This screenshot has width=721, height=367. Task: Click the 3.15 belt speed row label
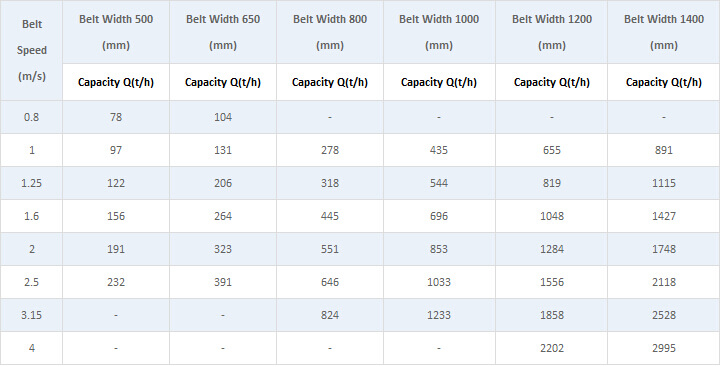pyautogui.click(x=31, y=315)
